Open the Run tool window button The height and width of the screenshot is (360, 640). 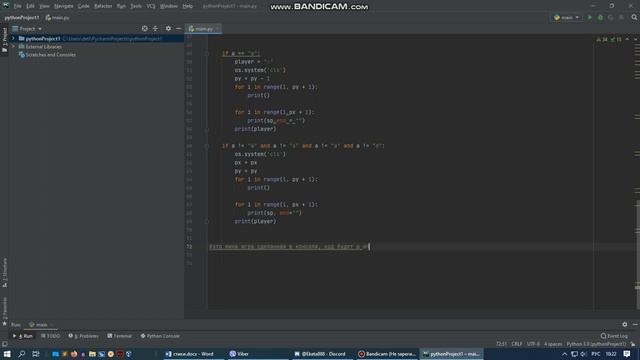click(x=24, y=336)
